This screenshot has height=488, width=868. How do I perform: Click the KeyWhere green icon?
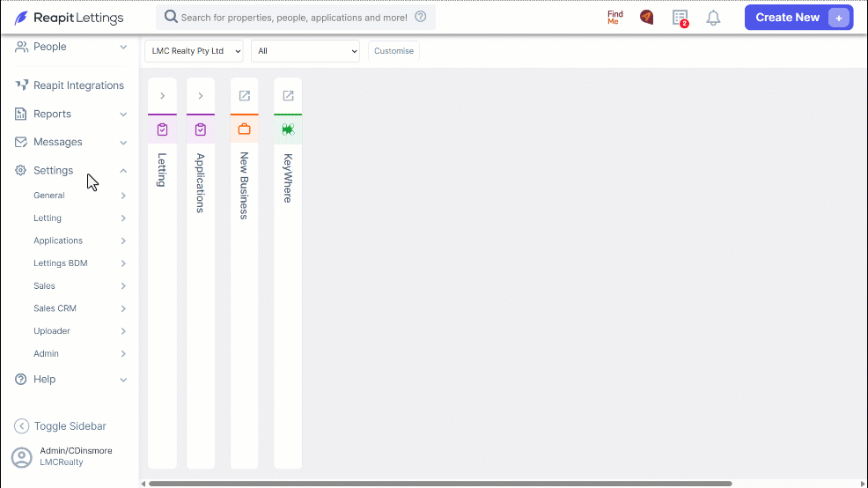tap(288, 129)
